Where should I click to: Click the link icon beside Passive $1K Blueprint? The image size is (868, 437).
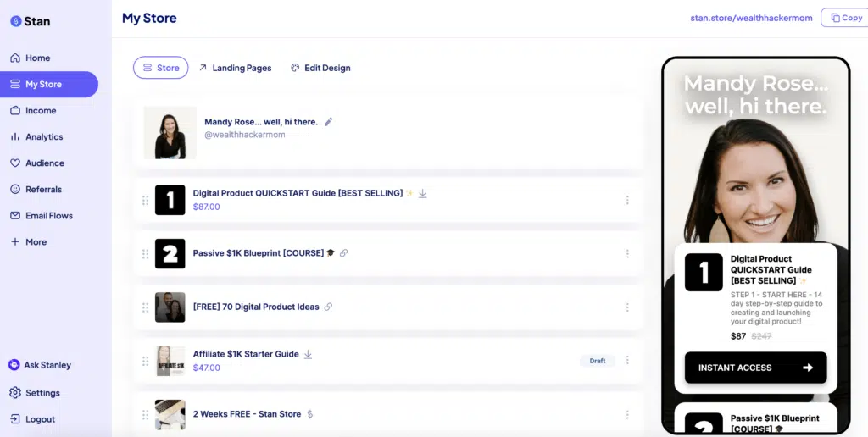[344, 253]
